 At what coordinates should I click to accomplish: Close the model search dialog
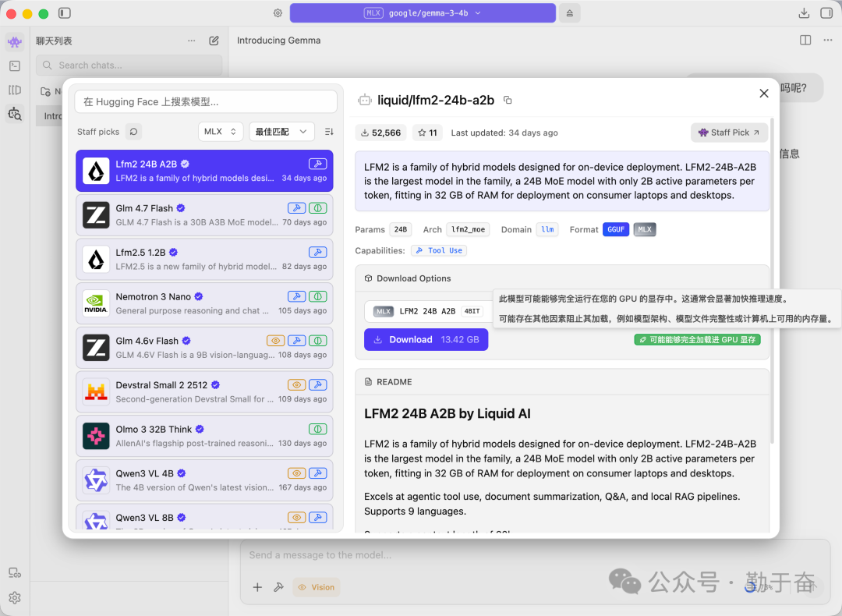click(x=763, y=94)
